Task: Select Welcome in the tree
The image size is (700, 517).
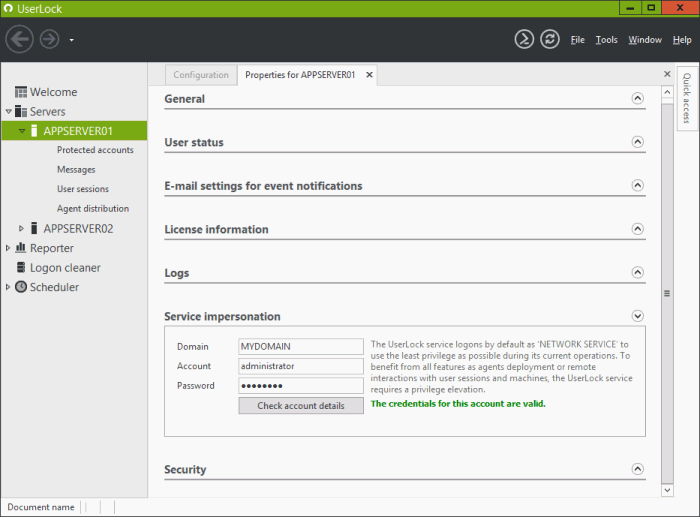Action: coord(54,92)
